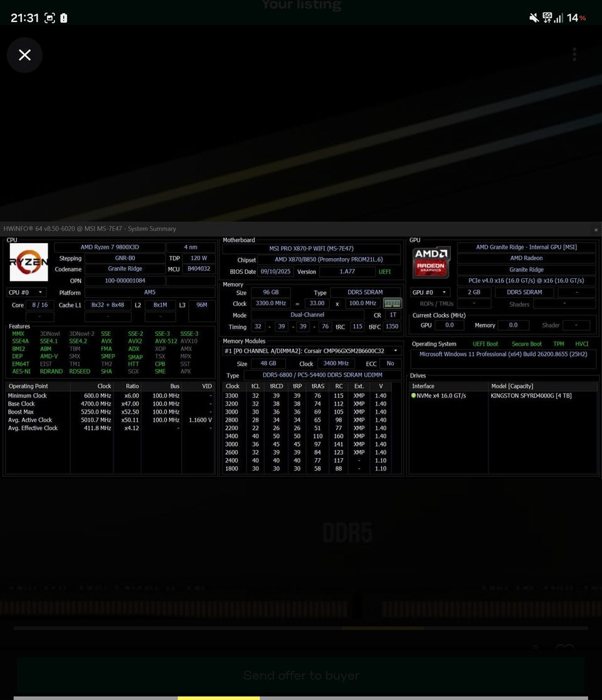
Task: Select the AMD Ryzen 7 9800X3D name field
Action: click(x=109, y=247)
